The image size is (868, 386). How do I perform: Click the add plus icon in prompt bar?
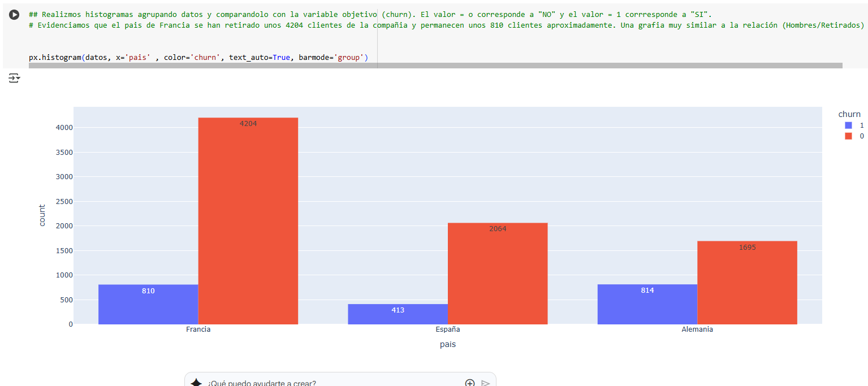[469, 383]
